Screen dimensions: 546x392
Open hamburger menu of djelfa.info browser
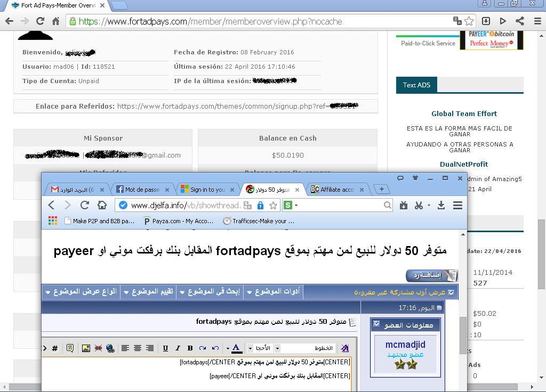pos(458,205)
